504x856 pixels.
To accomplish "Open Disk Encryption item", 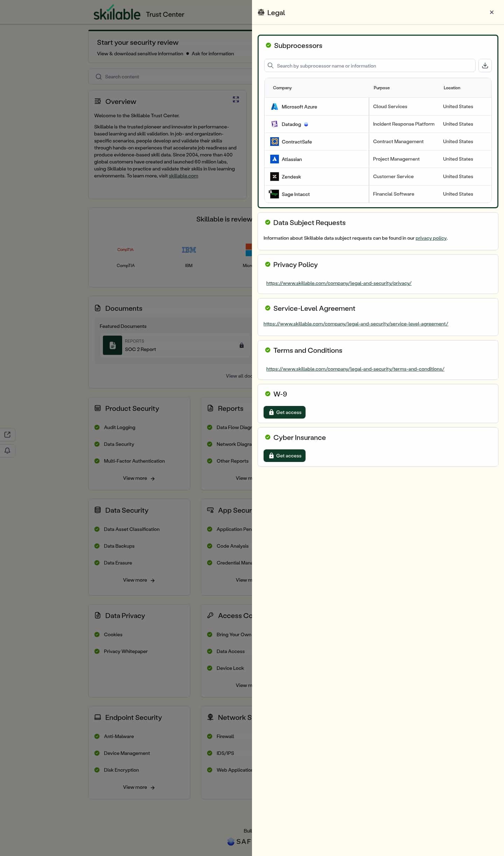I will (x=121, y=770).
